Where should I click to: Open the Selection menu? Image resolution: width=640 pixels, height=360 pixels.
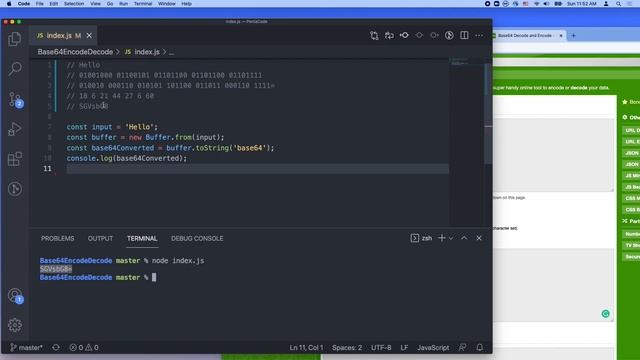(x=74, y=4)
